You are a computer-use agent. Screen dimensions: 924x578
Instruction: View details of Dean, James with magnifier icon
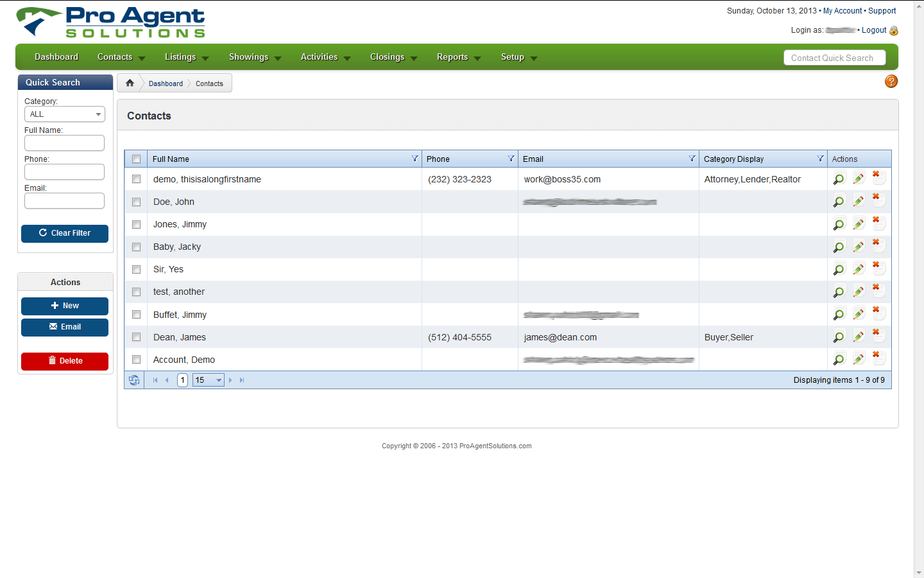[839, 335]
